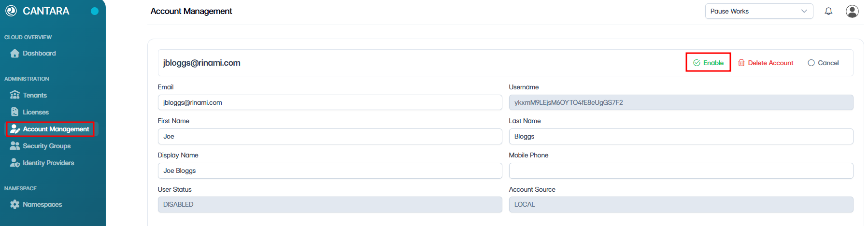This screenshot has width=868, height=226.
Task: Open Security Groups page
Action: (47, 146)
